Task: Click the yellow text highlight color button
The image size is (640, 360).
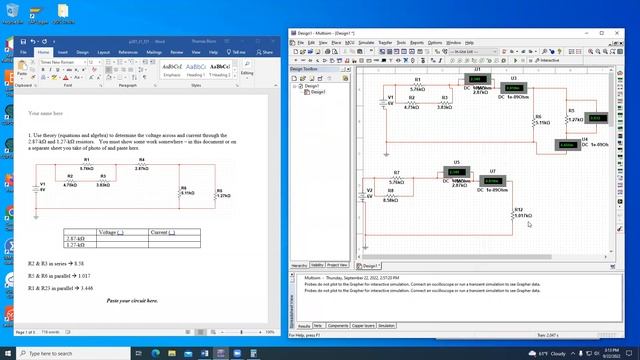Action: 54,78
